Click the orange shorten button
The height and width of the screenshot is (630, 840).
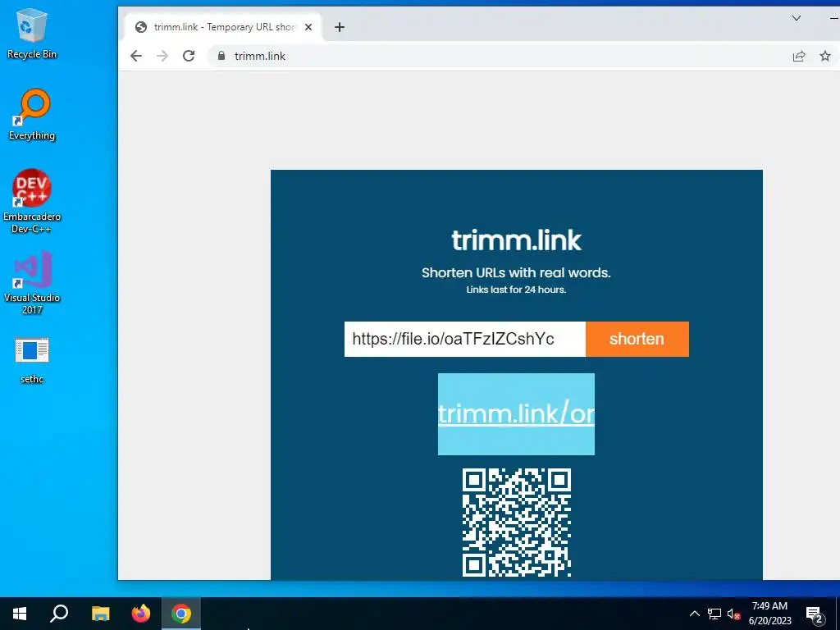[637, 339]
